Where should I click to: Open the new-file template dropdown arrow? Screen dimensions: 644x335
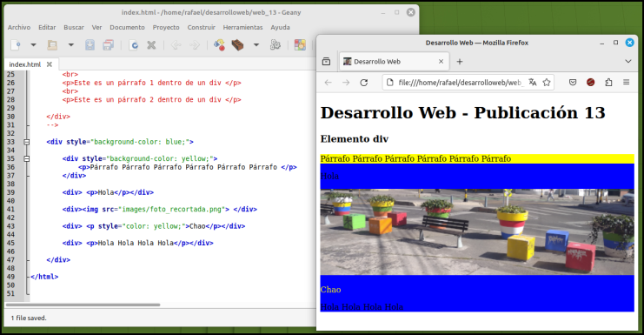click(x=33, y=44)
